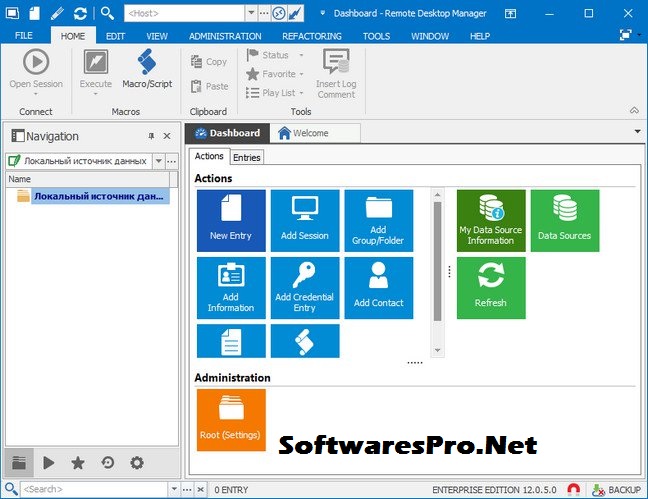This screenshot has height=499, width=648.
Task: Click the Add Group/Folder tile
Action: (x=379, y=220)
